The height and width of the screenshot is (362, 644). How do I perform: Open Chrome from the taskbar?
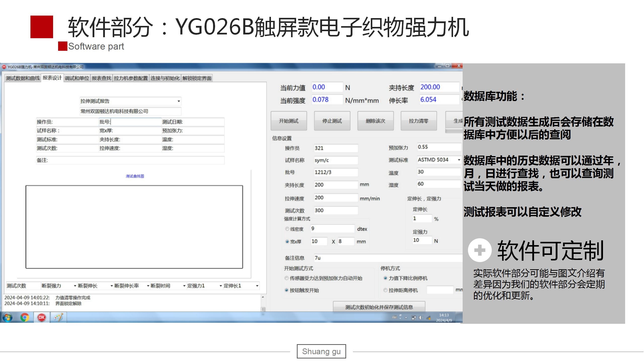point(24,318)
